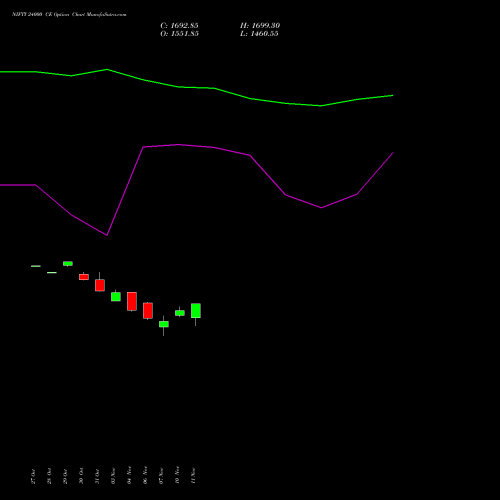Click the 03 Nov date label
The height and width of the screenshot is (500, 500).
[x=113, y=475]
